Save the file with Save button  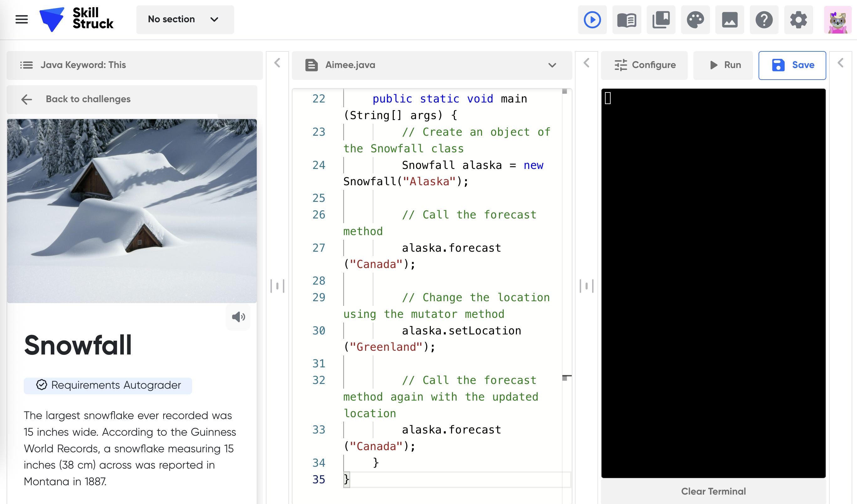click(792, 65)
